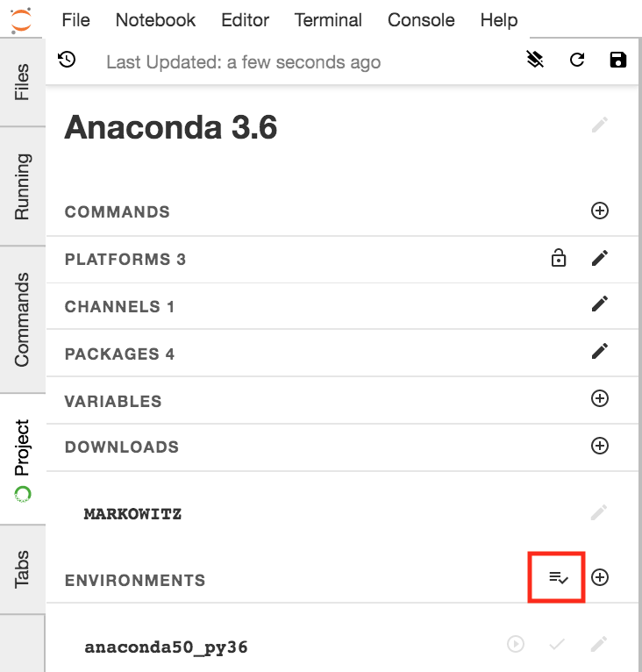Add a new variable with the plus icon
This screenshot has height=672, width=642.
click(x=600, y=399)
